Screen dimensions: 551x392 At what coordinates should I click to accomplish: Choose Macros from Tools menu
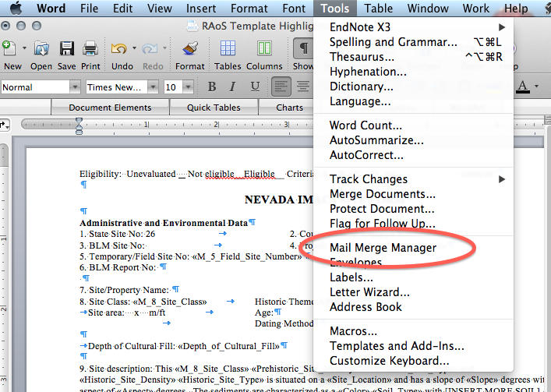point(413,331)
